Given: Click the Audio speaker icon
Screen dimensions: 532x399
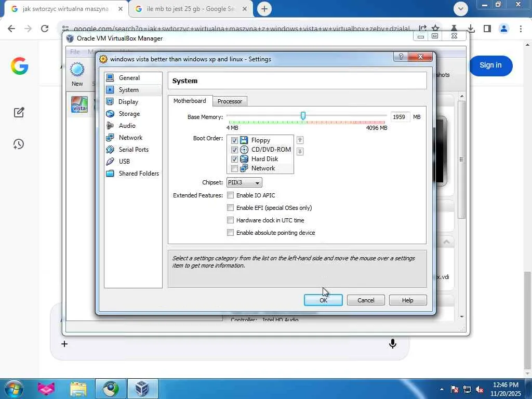Looking at the screenshot, I should (x=110, y=126).
